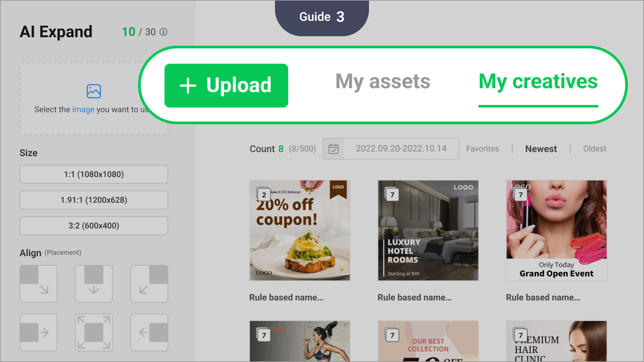Sort creatives by Newest
The image size is (644, 362).
[x=541, y=149]
